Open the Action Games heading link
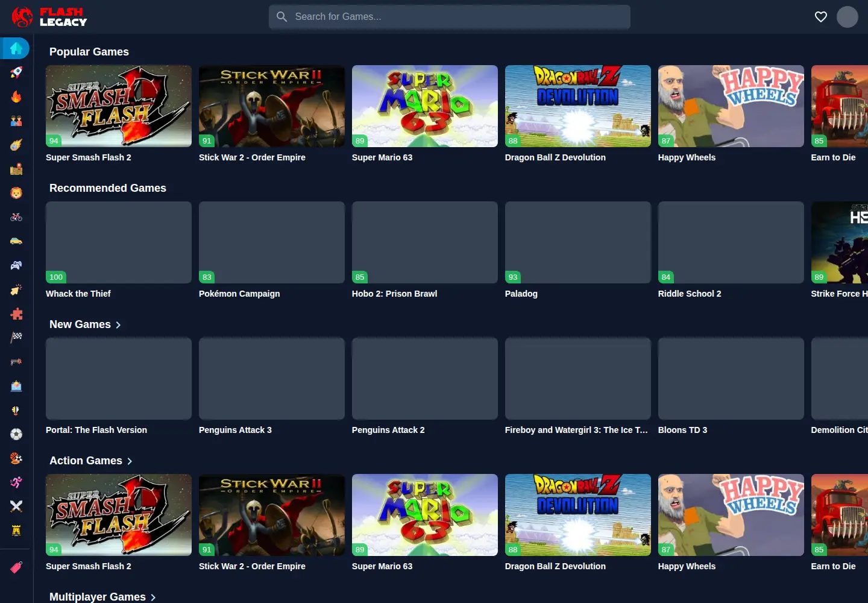The height and width of the screenshot is (603, 868). pos(86,461)
